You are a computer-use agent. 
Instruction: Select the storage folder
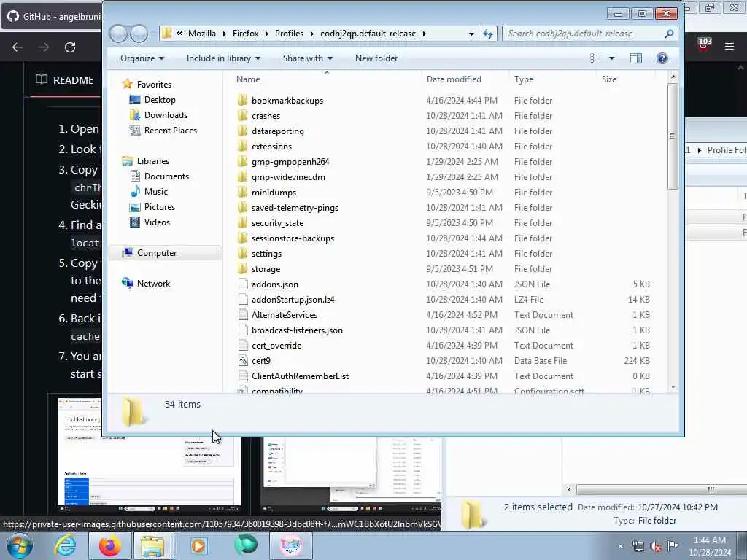(x=266, y=269)
